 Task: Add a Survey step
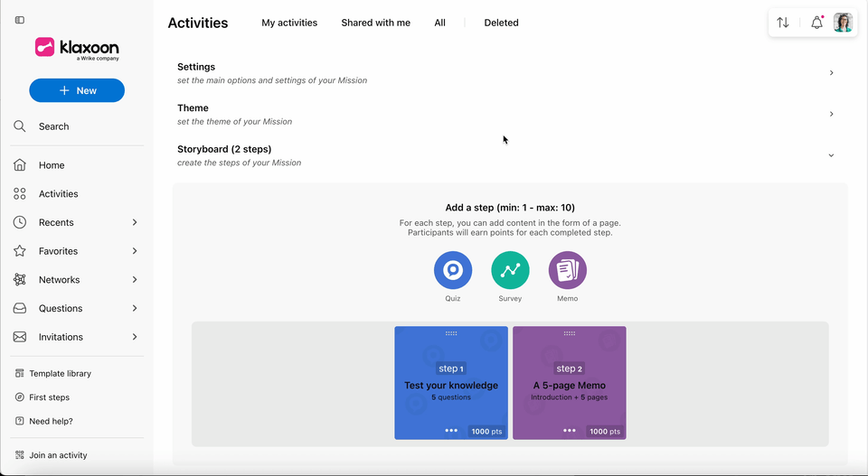point(510,270)
